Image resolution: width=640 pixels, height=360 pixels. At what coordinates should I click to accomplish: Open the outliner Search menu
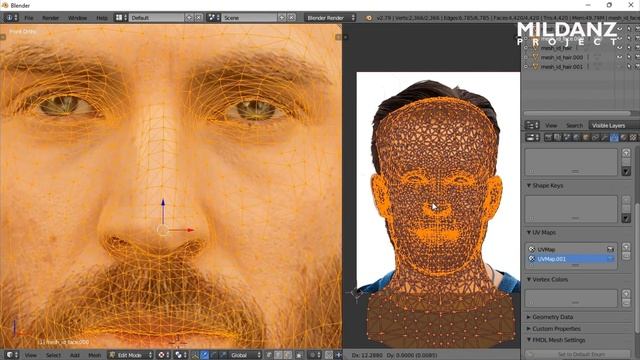click(574, 125)
